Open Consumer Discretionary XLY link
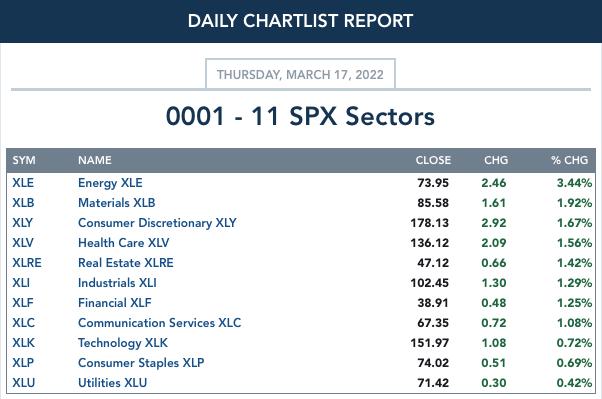 coord(157,223)
